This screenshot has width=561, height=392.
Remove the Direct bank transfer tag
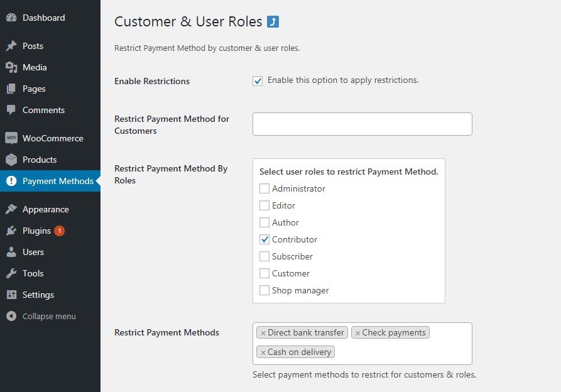[x=263, y=333]
